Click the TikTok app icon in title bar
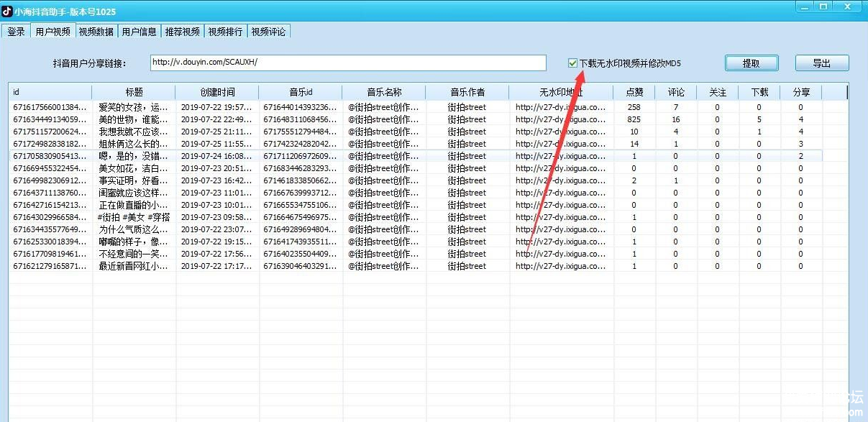This screenshot has height=422, width=868. [6, 11]
